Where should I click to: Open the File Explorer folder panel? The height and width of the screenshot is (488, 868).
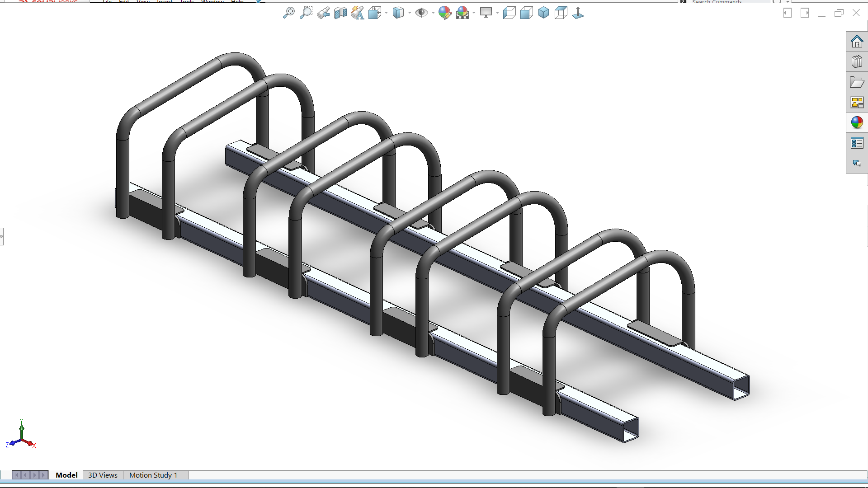pyautogui.click(x=857, y=82)
